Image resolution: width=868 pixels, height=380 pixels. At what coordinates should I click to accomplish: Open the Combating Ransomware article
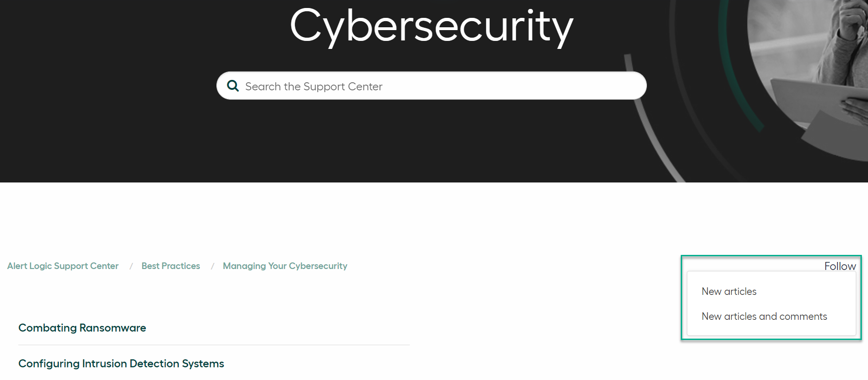click(82, 328)
